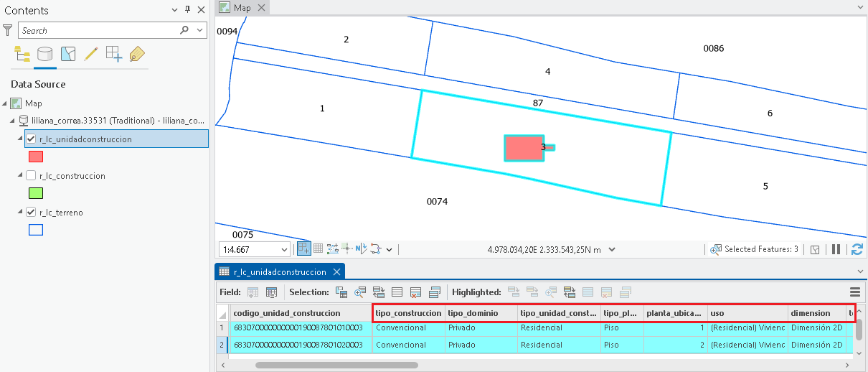868x372 pixels.
Task: Click green symbol swatch of r_lc_construccion
Action: tap(35, 193)
